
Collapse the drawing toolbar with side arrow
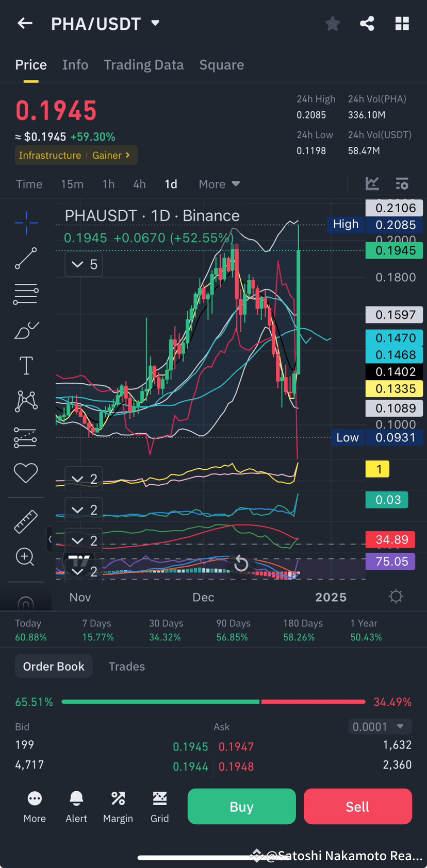50,539
